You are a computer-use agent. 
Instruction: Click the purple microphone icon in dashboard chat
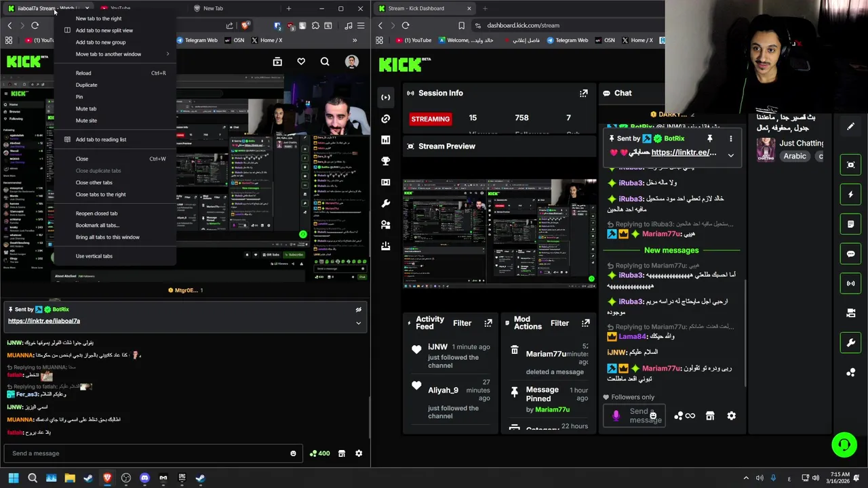click(x=616, y=415)
